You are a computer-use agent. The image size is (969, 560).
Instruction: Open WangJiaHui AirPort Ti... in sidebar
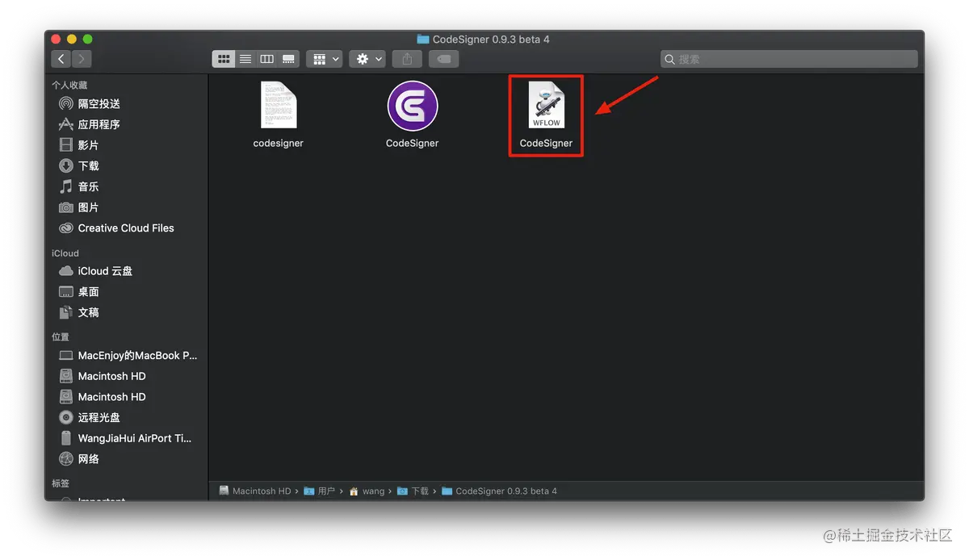pyautogui.click(x=127, y=438)
